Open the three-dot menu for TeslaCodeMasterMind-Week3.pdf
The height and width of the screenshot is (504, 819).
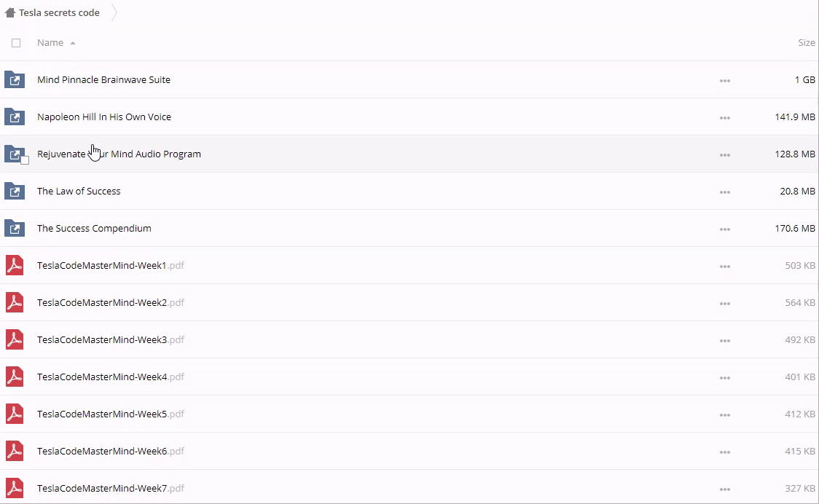click(724, 341)
